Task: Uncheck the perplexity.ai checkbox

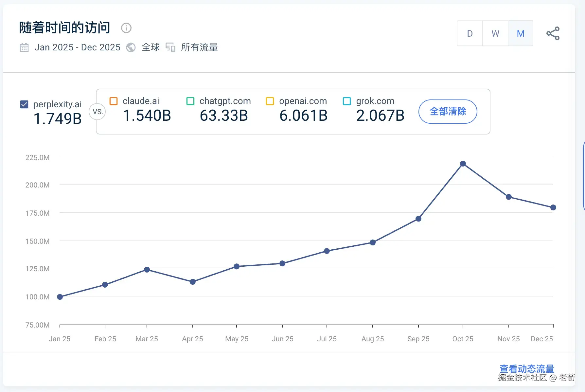Action: [24, 104]
